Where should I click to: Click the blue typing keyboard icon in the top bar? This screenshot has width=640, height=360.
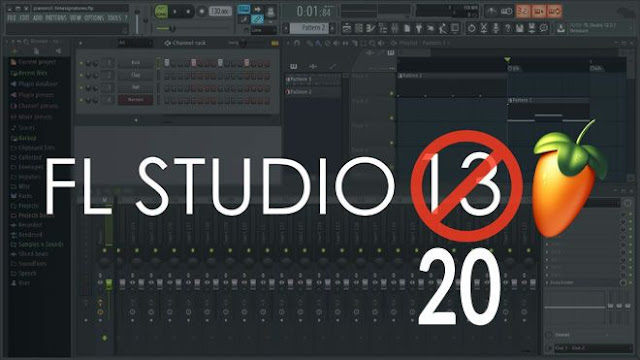point(244,9)
